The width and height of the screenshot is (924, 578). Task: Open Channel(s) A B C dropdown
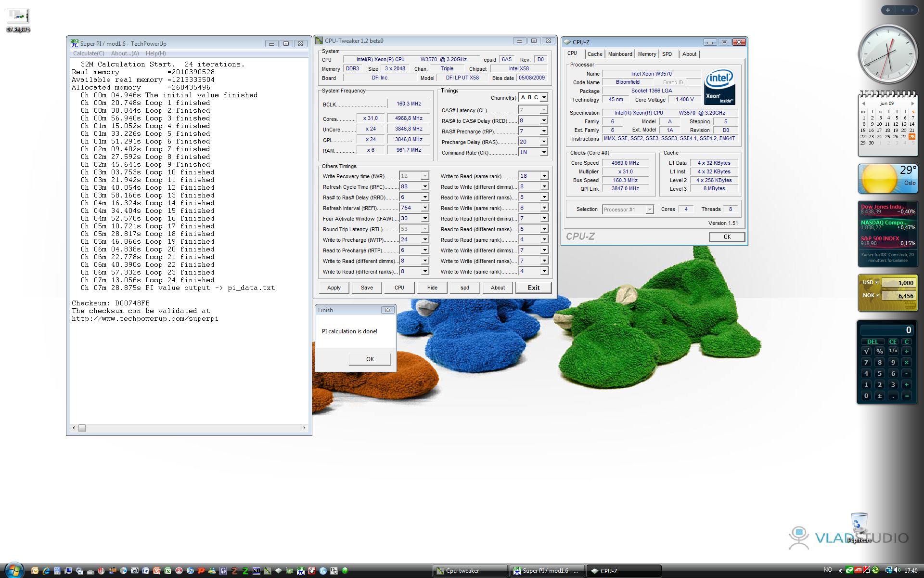(x=543, y=97)
